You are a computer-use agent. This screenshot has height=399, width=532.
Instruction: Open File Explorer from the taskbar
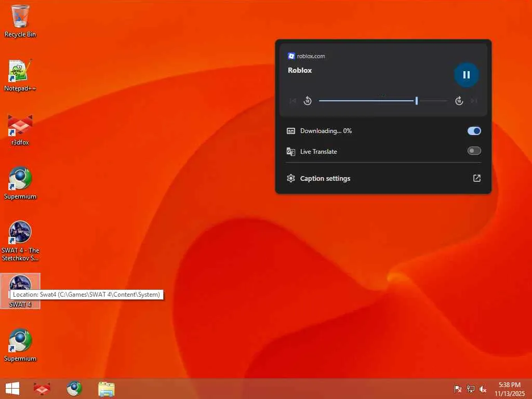(106, 389)
